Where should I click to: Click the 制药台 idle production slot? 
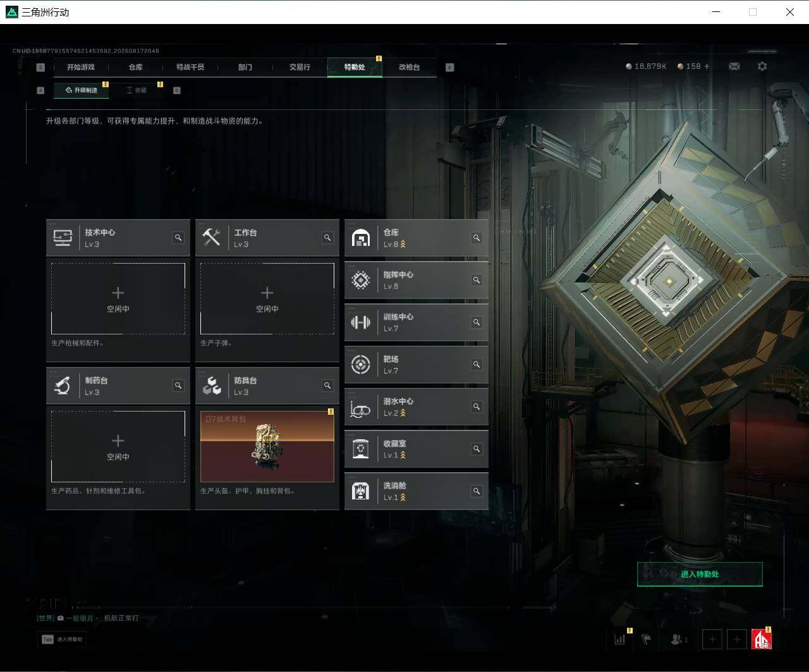click(118, 446)
